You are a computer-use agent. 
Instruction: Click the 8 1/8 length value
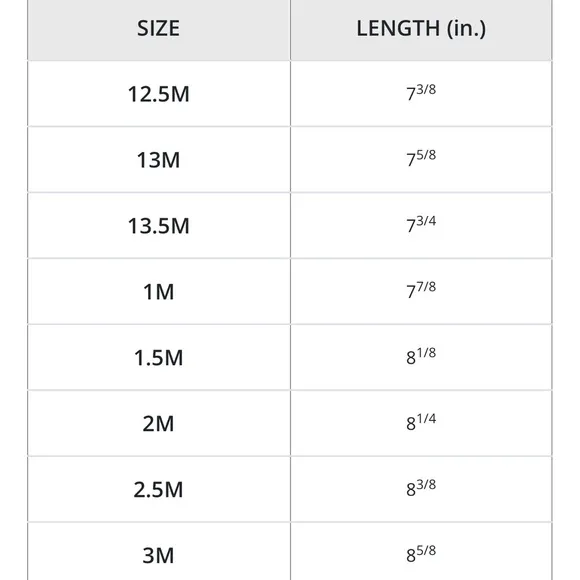(x=421, y=356)
